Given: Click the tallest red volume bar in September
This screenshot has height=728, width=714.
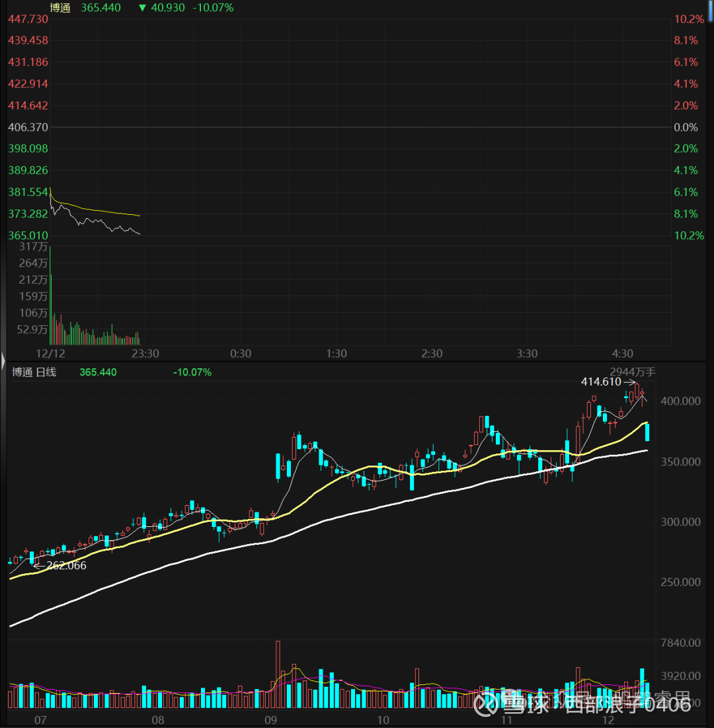Looking at the screenshot, I should point(278,674).
